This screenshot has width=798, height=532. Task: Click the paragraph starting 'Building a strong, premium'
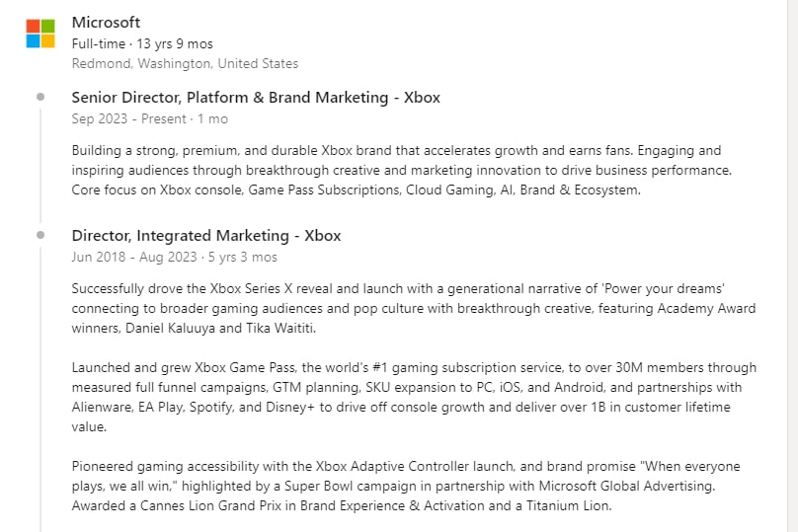[402, 170]
